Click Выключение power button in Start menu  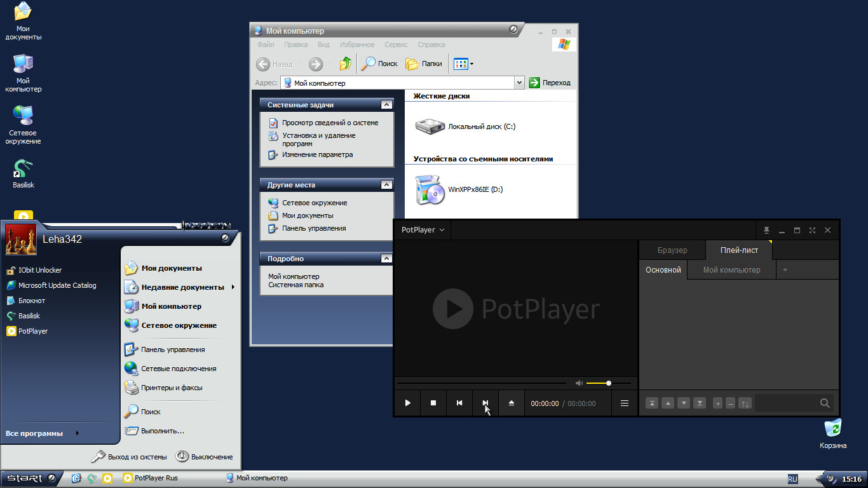pos(204,457)
